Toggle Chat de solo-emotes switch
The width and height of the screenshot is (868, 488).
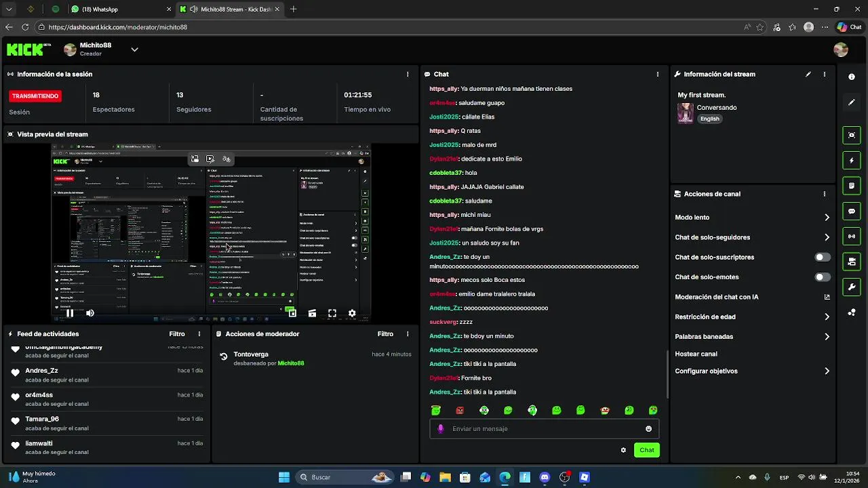point(823,277)
